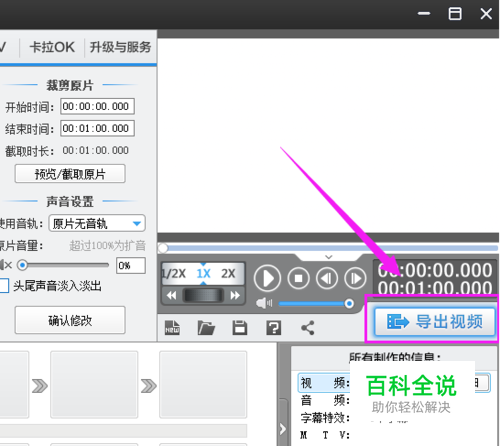Select 1X playback speed

(203, 274)
